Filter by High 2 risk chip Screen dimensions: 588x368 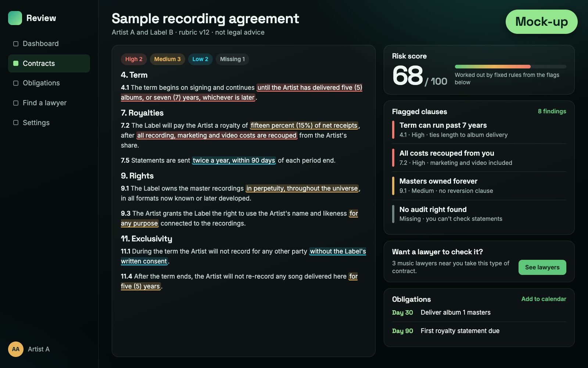tap(134, 59)
